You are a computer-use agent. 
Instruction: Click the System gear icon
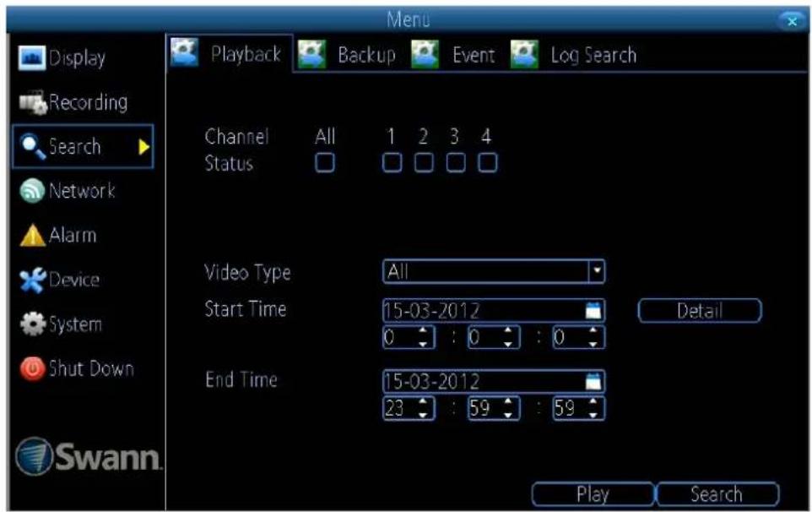coord(33,324)
